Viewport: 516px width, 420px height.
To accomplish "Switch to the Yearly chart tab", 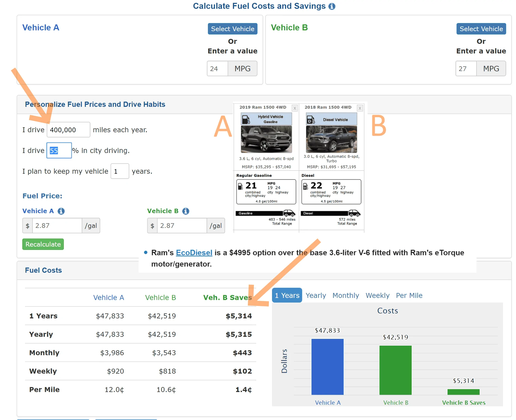I will click(x=316, y=295).
